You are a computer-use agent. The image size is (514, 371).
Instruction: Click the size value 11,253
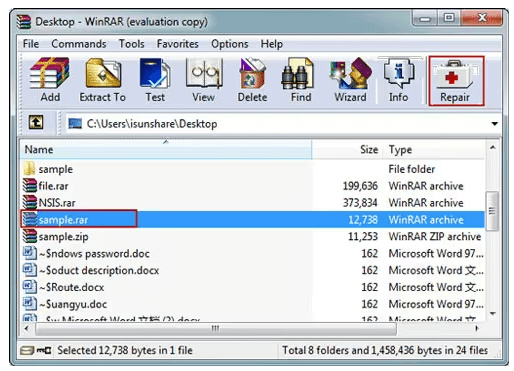363,236
